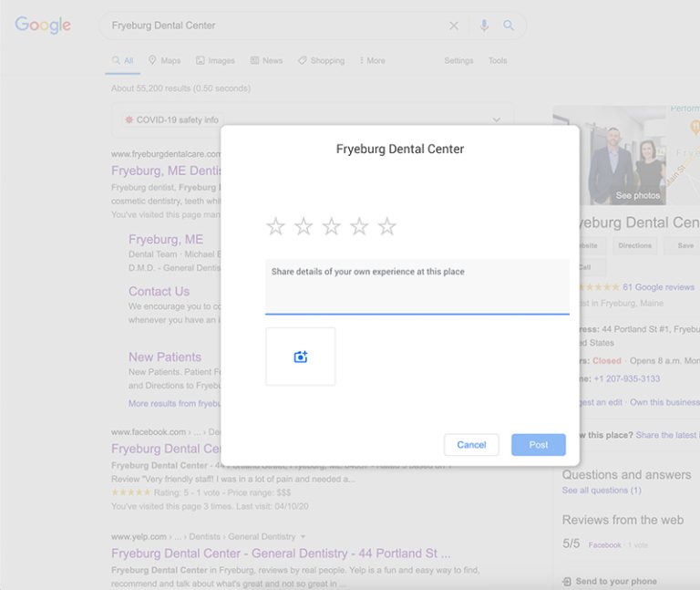The height and width of the screenshot is (590, 700).
Task: Select the third rating star
Action: pos(331,226)
